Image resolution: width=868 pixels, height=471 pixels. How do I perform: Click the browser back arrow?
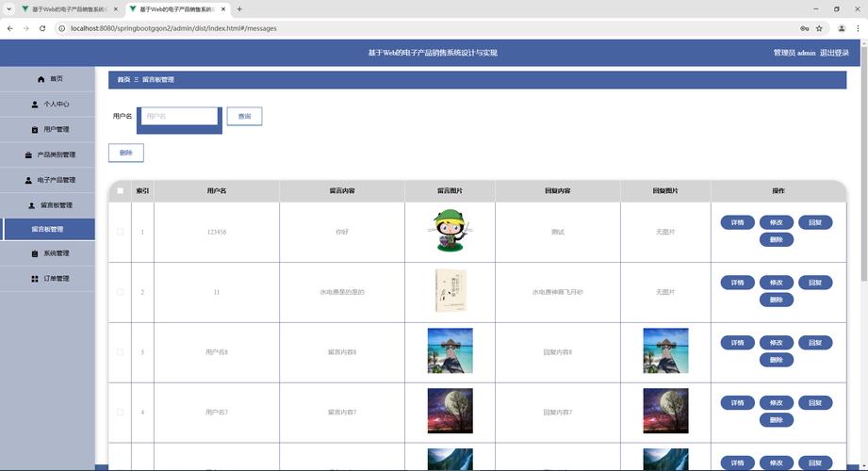pos(10,28)
